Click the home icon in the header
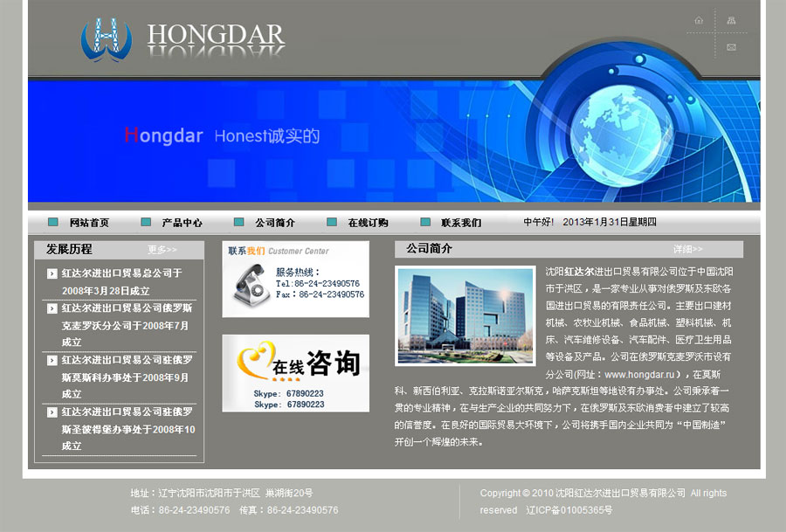786x532 pixels. (x=699, y=20)
